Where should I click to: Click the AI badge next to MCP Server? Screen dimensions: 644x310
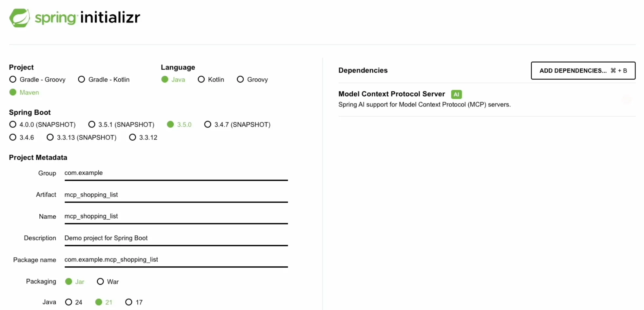456,94
